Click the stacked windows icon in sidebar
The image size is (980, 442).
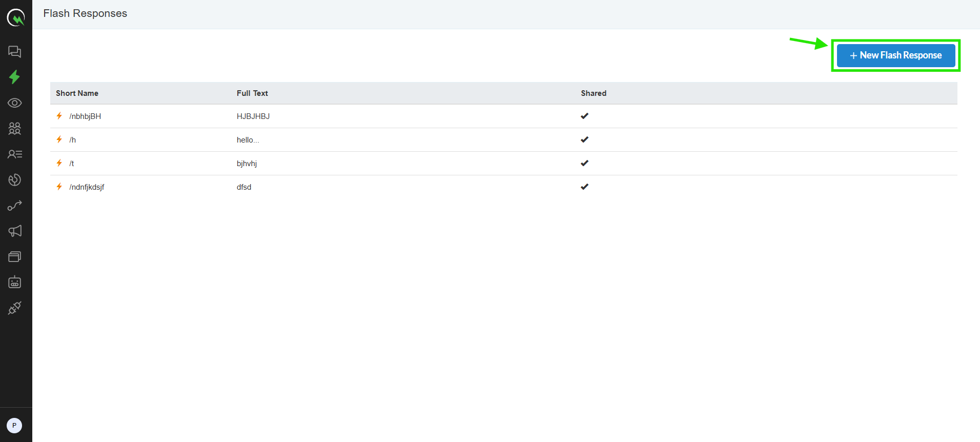point(15,257)
